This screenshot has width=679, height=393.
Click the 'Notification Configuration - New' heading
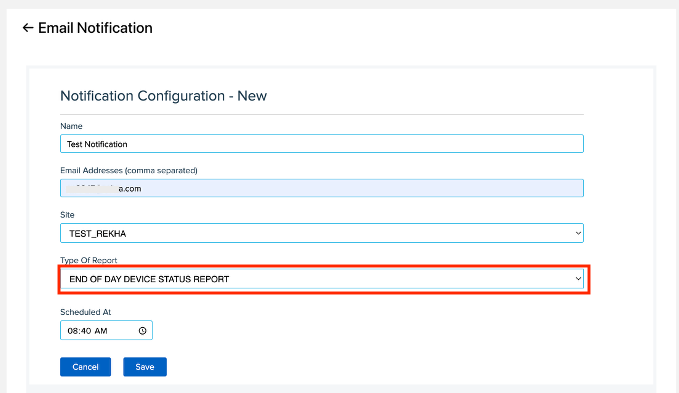[x=163, y=96]
